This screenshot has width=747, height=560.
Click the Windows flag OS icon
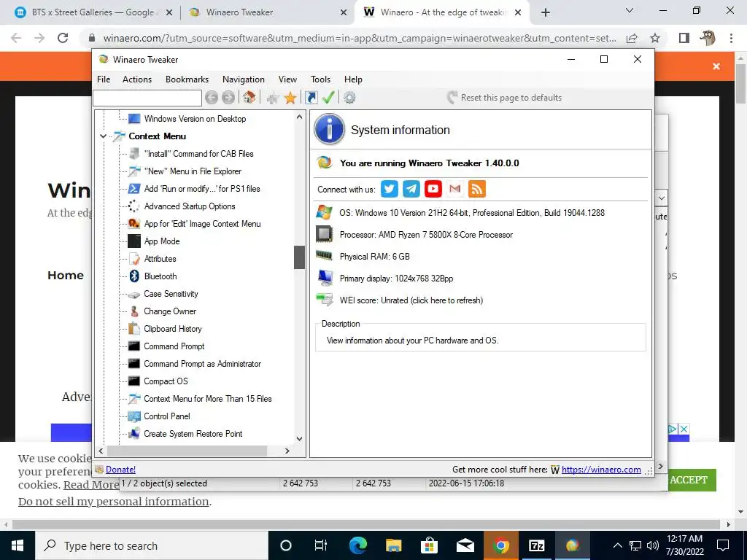tap(324, 212)
